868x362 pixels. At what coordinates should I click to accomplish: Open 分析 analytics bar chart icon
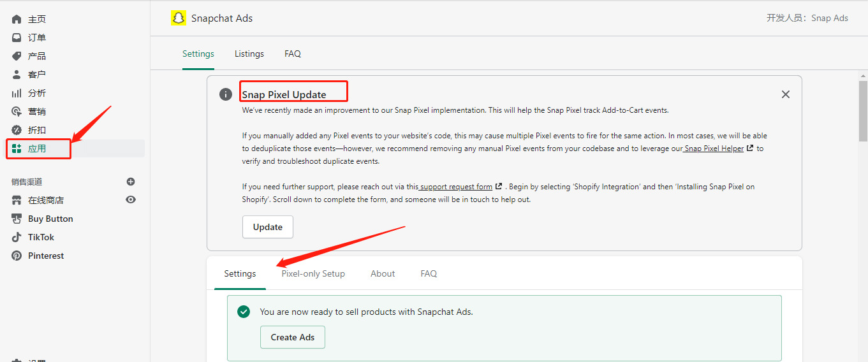click(17, 93)
